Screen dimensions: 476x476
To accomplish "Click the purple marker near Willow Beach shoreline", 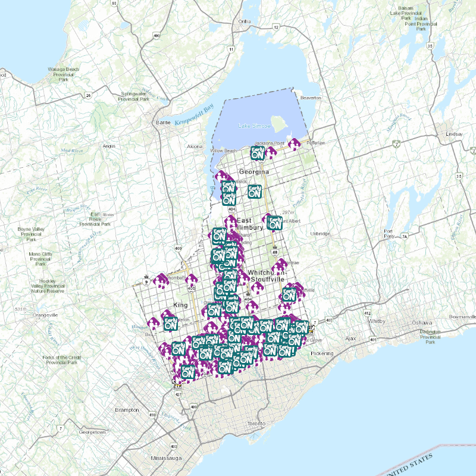I will click(221, 176).
